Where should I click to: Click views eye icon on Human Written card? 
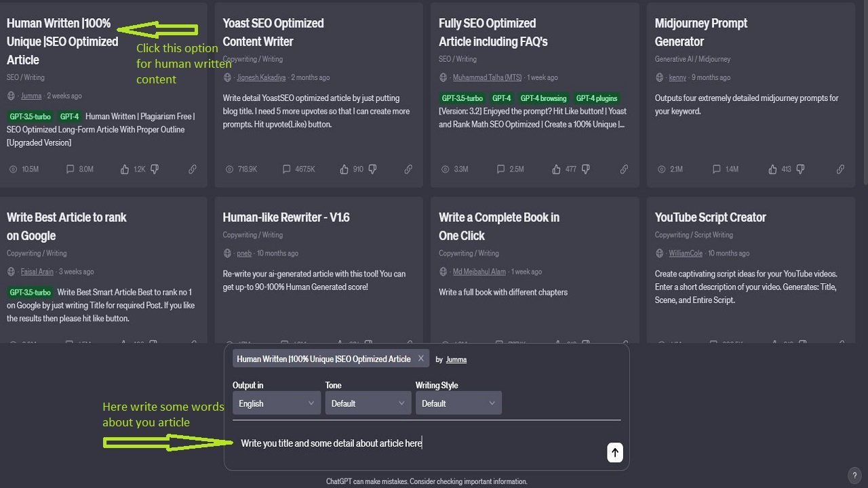point(14,169)
